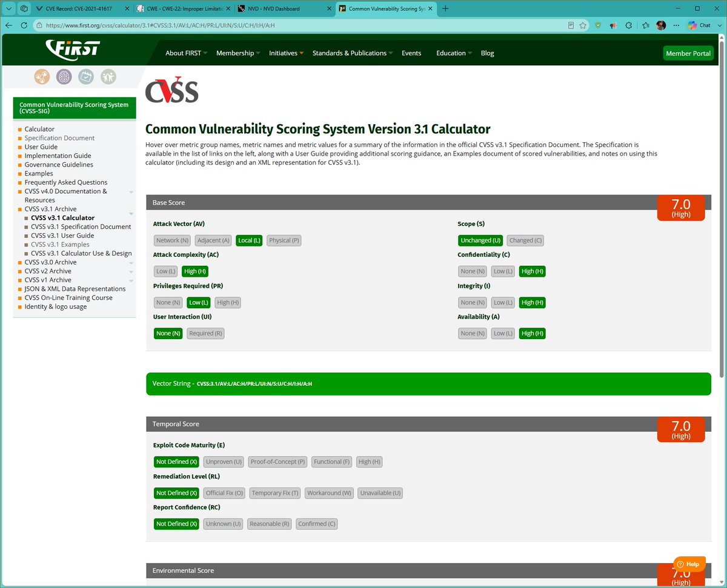Set Report Confidence to Confirmed (C)
The height and width of the screenshot is (588, 727).
click(316, 524)
